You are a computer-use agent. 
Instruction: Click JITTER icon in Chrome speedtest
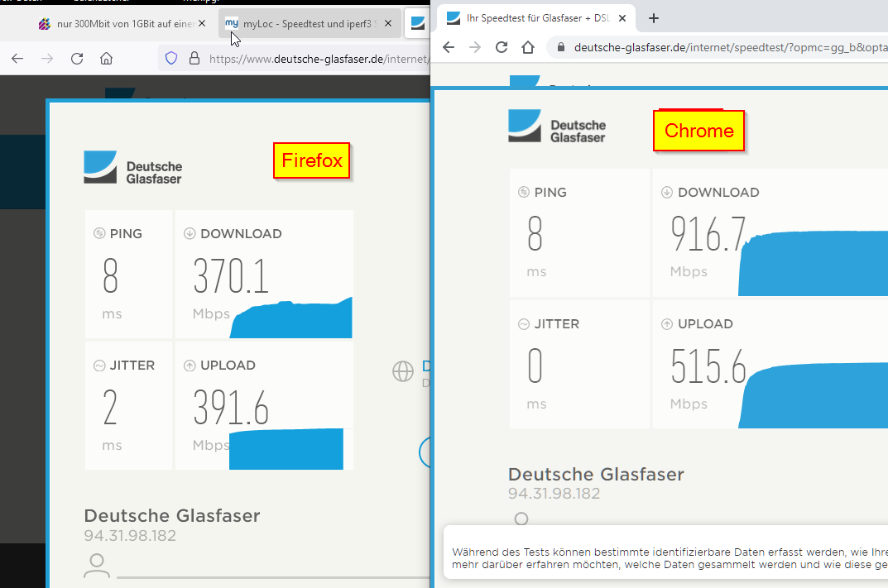click(524, 323)
